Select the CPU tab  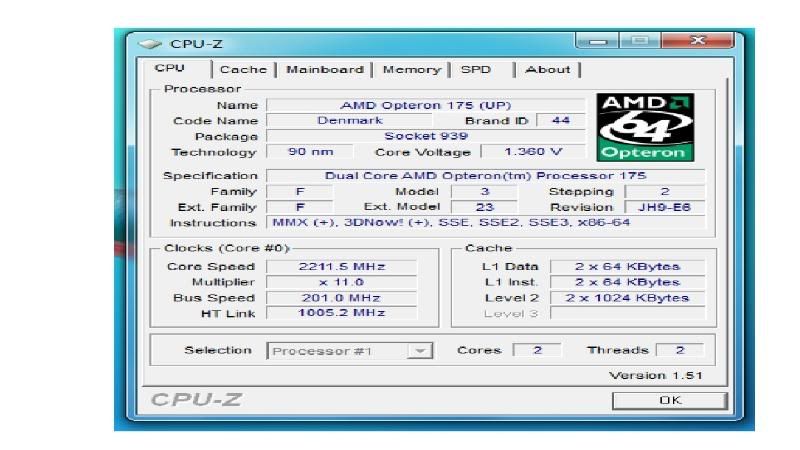pyautogui.click(x=171, y=68)
